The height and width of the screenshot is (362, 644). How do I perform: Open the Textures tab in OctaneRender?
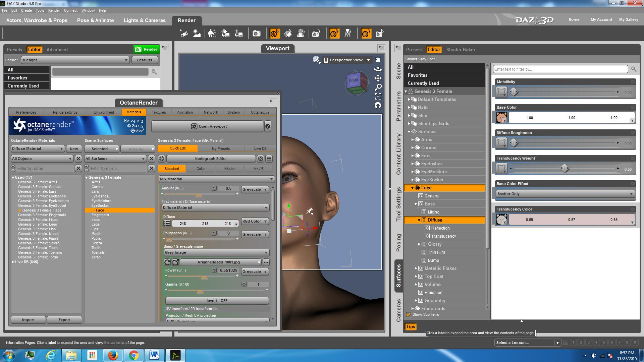[x=159, y=112]
